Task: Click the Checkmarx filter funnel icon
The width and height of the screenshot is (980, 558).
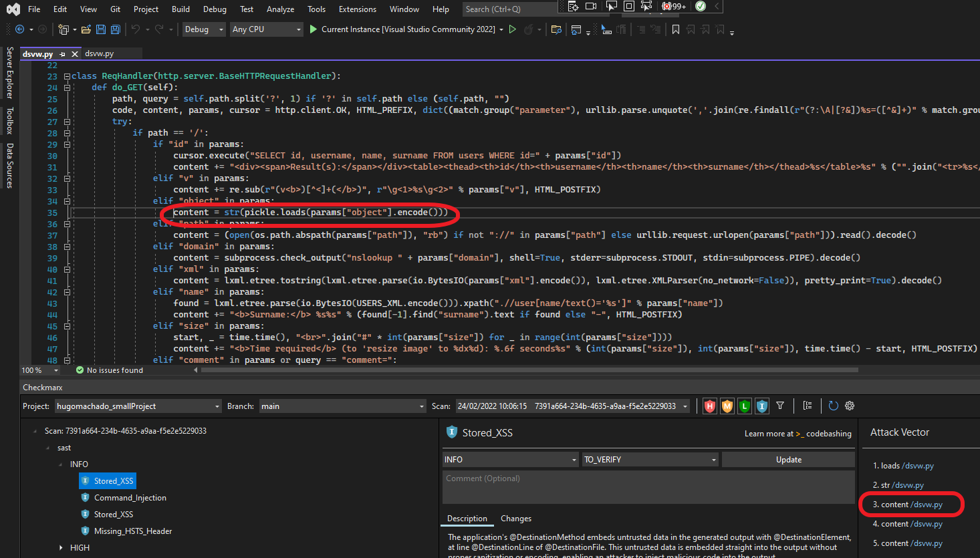Action: (x=780, y=406)
